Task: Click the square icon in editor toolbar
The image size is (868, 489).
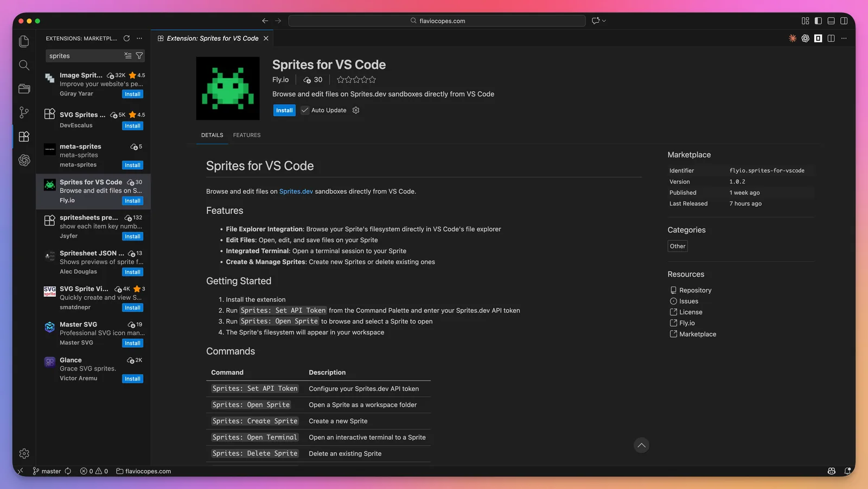Action: (x=818, y=39)
